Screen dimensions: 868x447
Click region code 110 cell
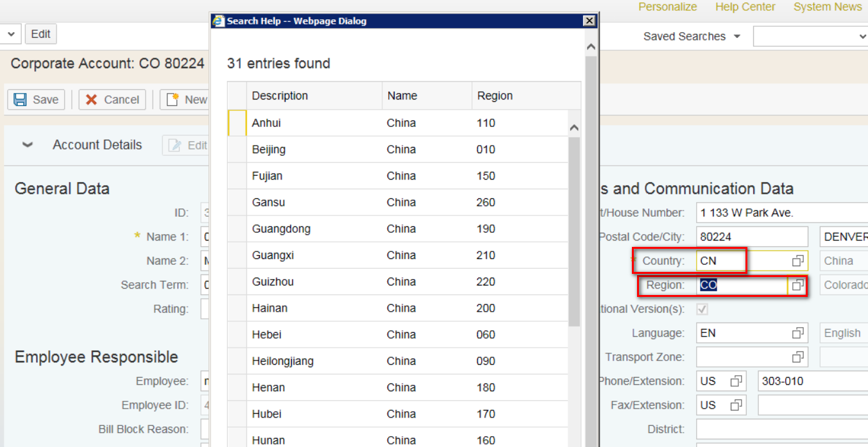pos(520,123)
